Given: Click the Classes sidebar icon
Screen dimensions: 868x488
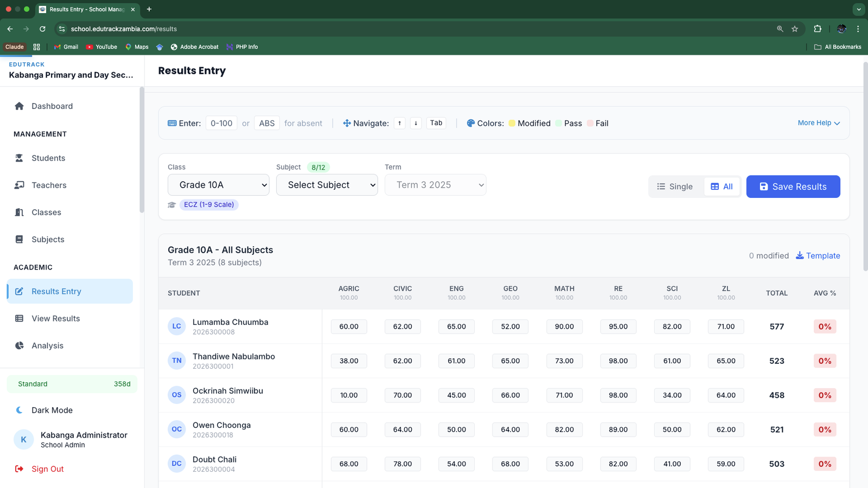Looking at the screenshot, I should pyautogui.click(x=20, y=213).
